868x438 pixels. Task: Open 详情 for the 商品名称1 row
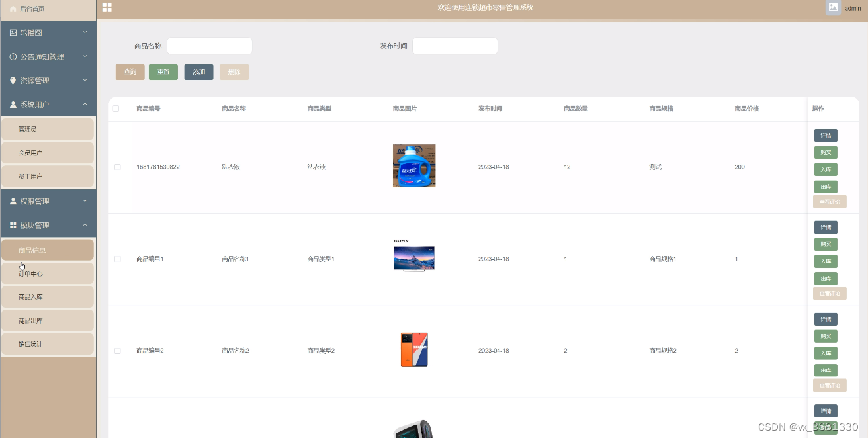coord(826,228)
